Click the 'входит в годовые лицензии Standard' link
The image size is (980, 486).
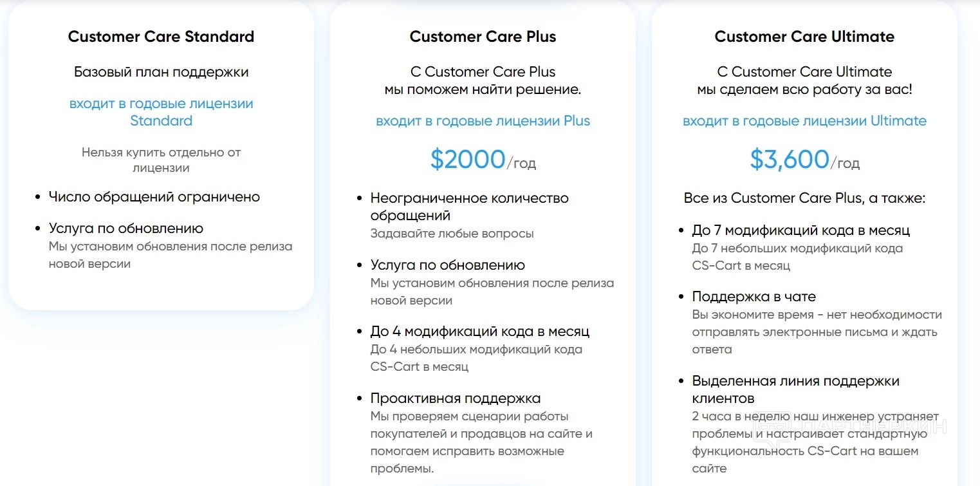pos(161,112)
